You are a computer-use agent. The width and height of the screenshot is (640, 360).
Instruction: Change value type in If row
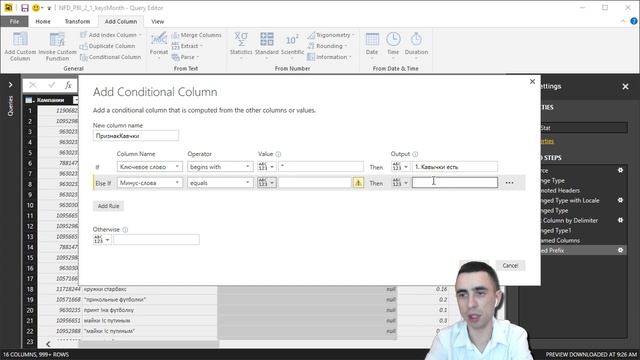(x=267, y=167)
